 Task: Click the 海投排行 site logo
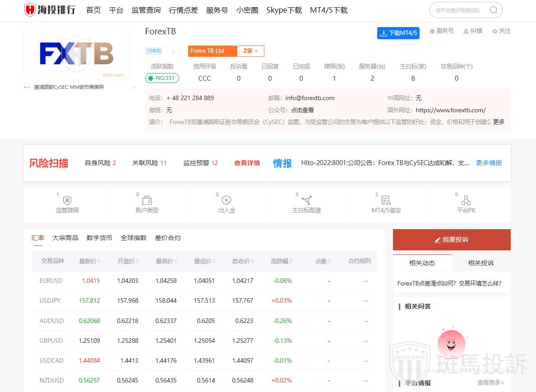coord(50,10)
